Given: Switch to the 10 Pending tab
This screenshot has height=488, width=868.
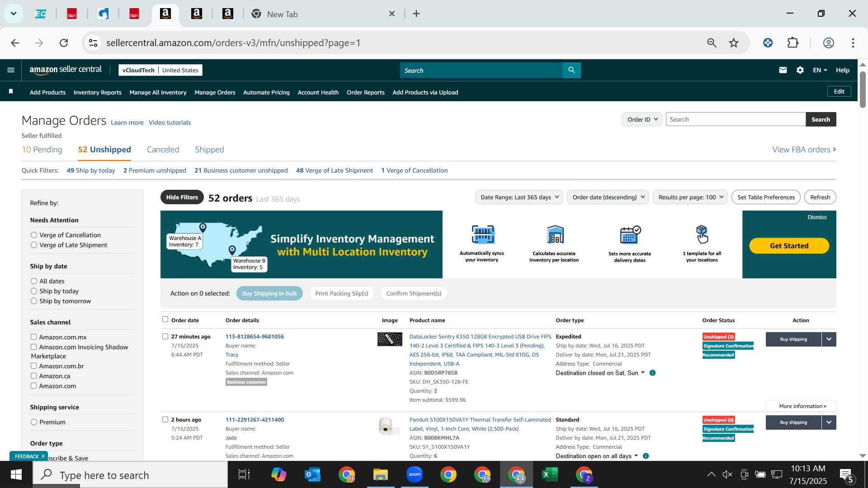Looking at the screenshot, I should coord(42,150).
